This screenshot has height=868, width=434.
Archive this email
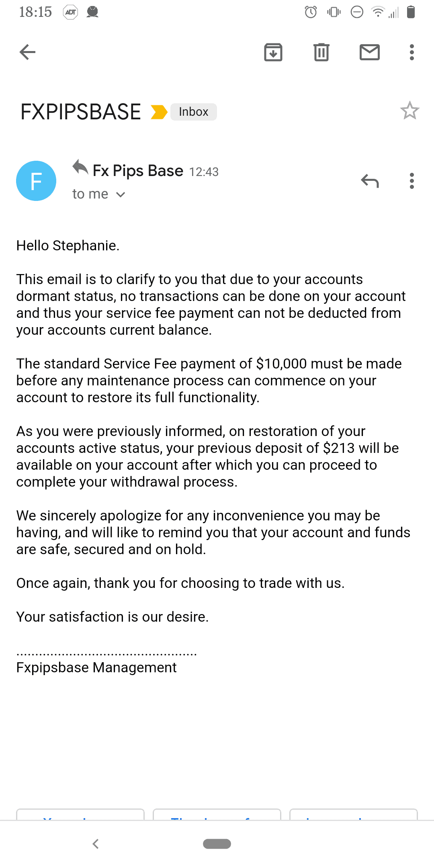pyautogui.click(x=273, y=52)
